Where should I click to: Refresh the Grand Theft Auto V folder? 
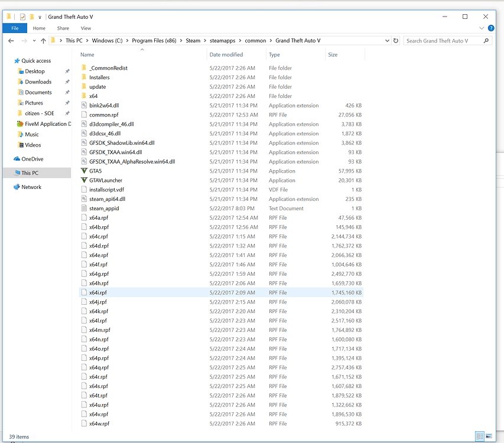click(396, 41)
